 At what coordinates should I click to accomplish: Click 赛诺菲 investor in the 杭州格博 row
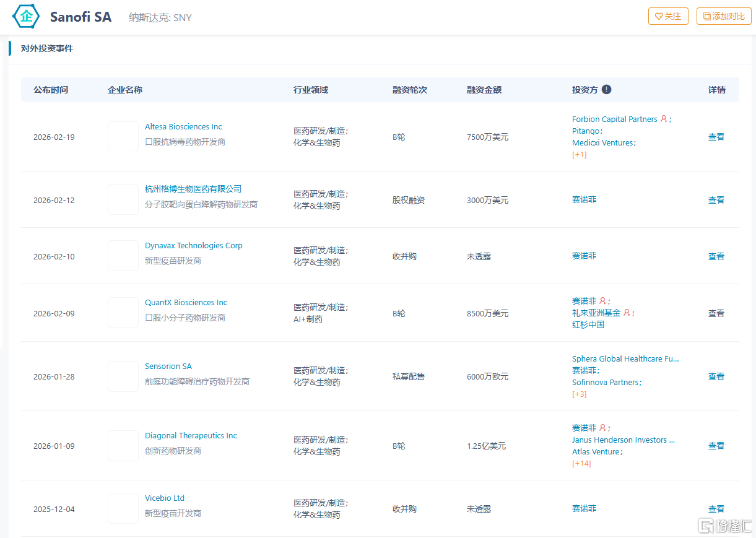click(584, 199)
